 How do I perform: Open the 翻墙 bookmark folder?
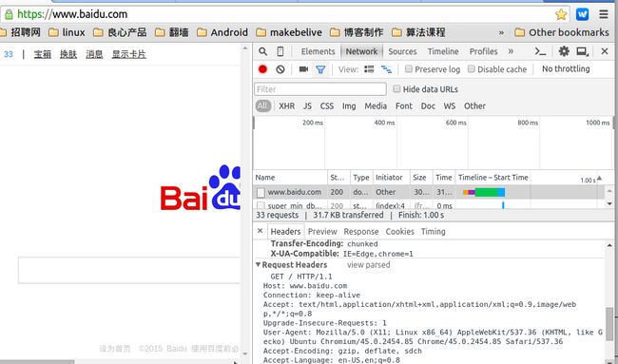pyautogui.click(x=171, y=32)
